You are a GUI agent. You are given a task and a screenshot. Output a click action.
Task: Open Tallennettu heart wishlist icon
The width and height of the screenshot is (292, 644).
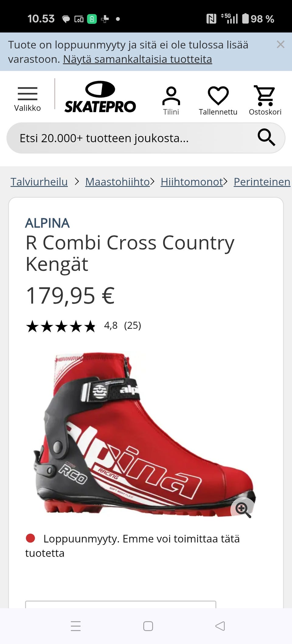(x=218, y=101)
